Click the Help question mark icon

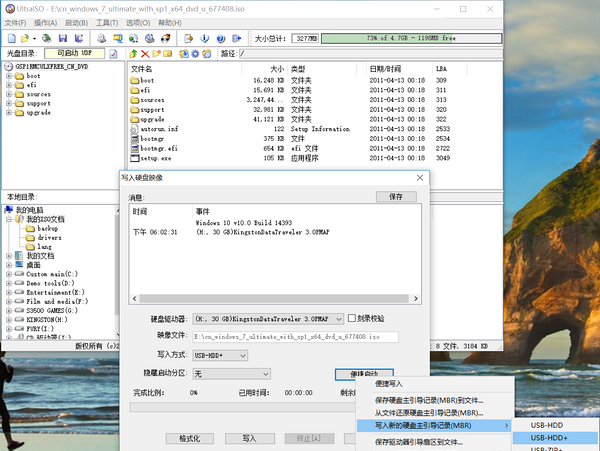point(221,38)
